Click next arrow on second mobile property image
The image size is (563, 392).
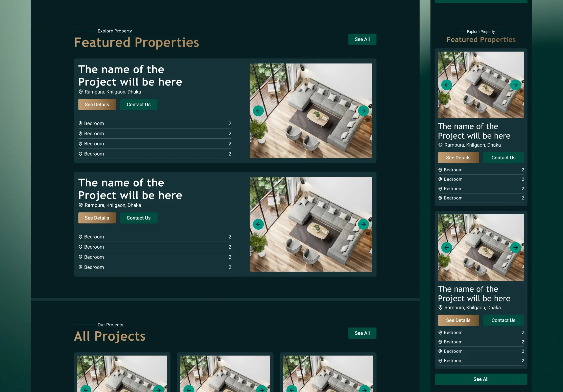click(515, 248)
